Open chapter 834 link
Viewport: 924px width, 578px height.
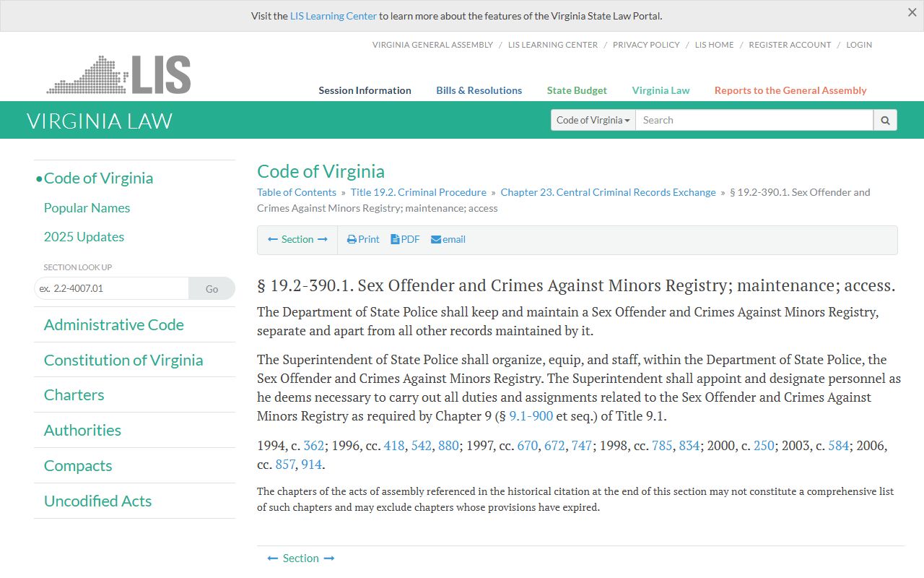click(689, 445)
